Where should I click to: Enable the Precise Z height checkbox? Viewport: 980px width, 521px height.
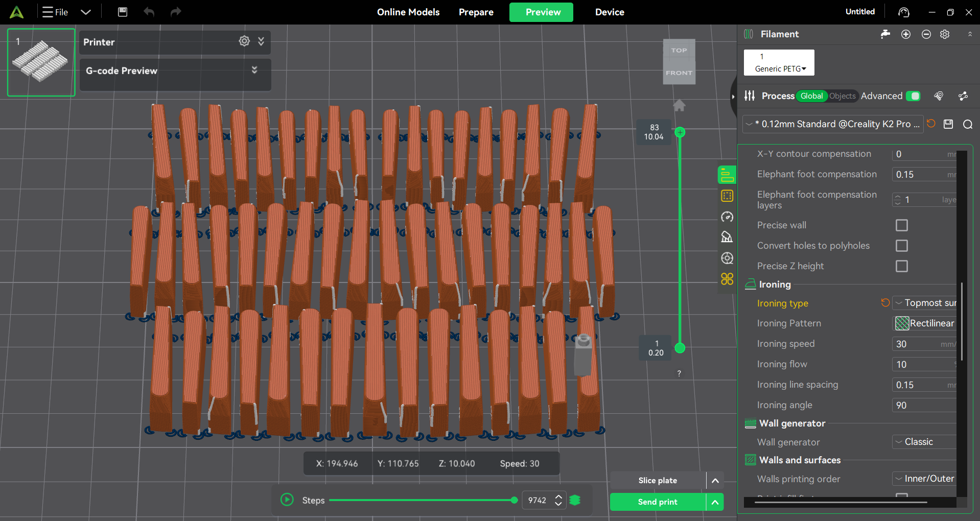(902, 266)
